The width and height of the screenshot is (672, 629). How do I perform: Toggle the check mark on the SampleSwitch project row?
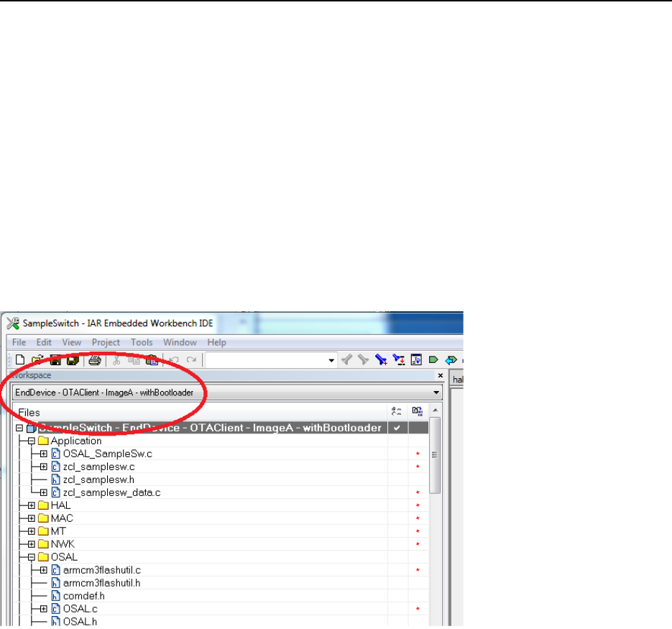tap(397, 428)
